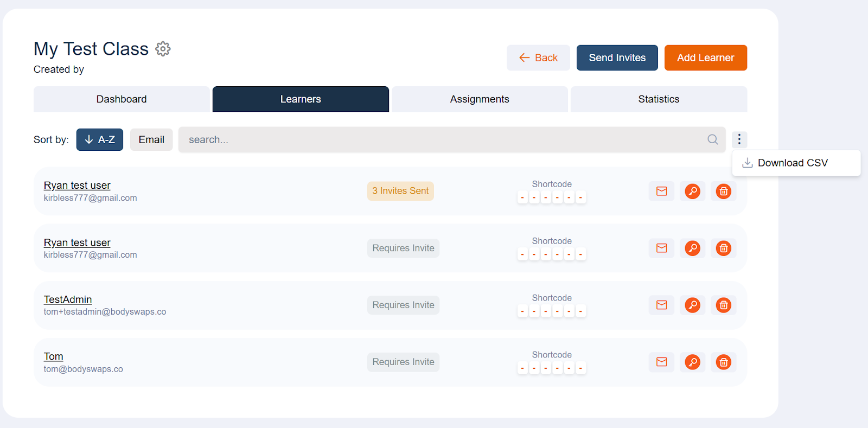Delete first Ryan test user with 3 Invites Sent
The height and width of the screenshot is (428, 868).
(723, 191)
